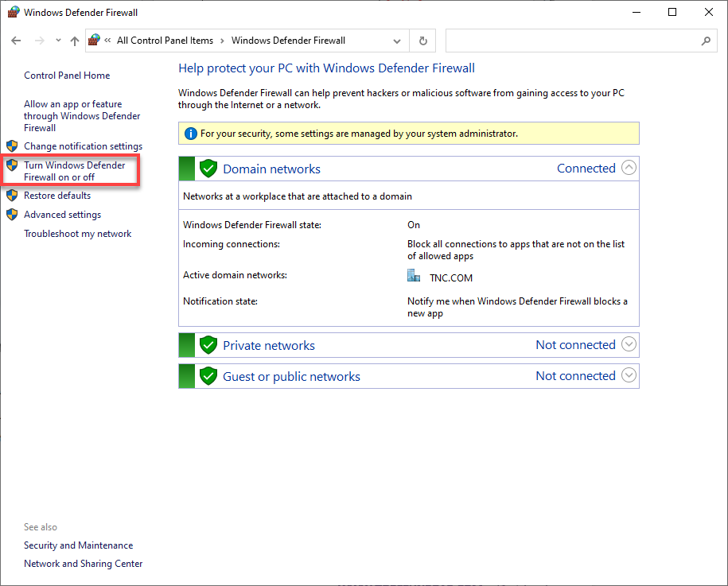Click the shield icon beside Restore defaults
728x586 pixels.
pos(12,196)
